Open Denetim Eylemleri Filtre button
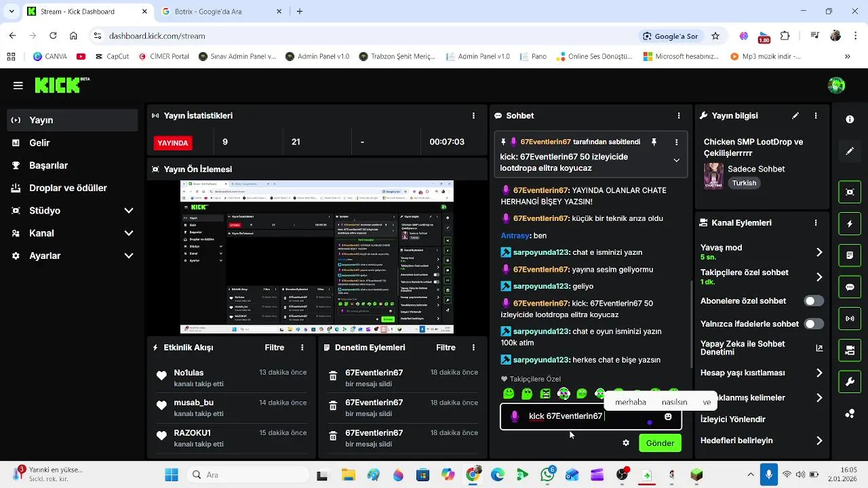 coord(446,348)
